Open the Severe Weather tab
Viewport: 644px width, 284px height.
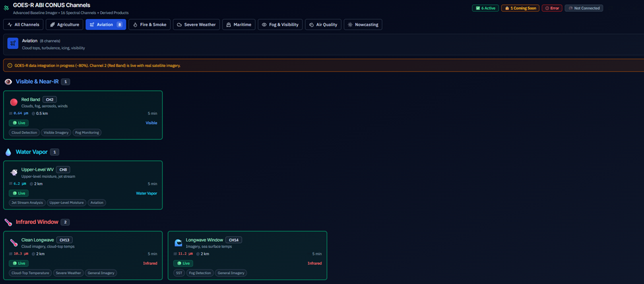[x=196, y=24]
